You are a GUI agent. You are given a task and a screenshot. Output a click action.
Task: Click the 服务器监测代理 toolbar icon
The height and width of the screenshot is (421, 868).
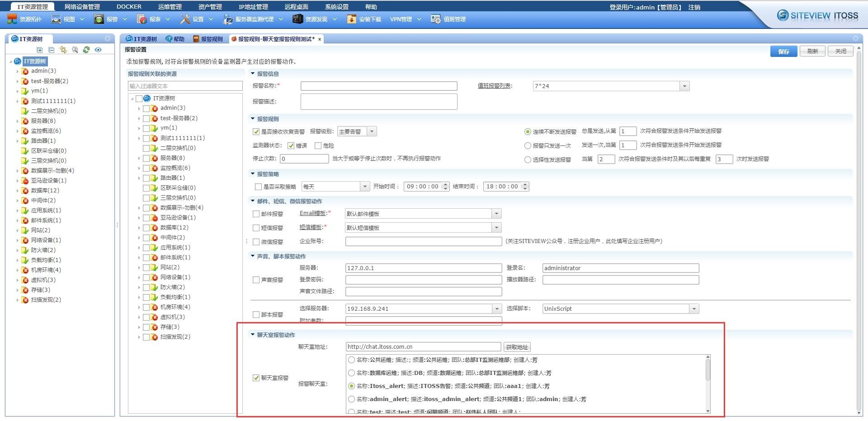pos(228,19)
